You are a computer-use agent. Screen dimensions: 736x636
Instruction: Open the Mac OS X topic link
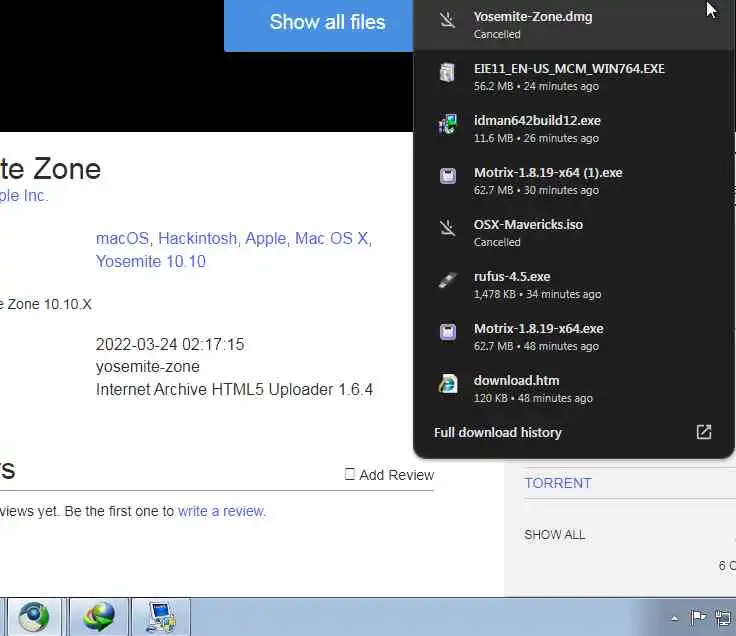(x=332, y=238)
